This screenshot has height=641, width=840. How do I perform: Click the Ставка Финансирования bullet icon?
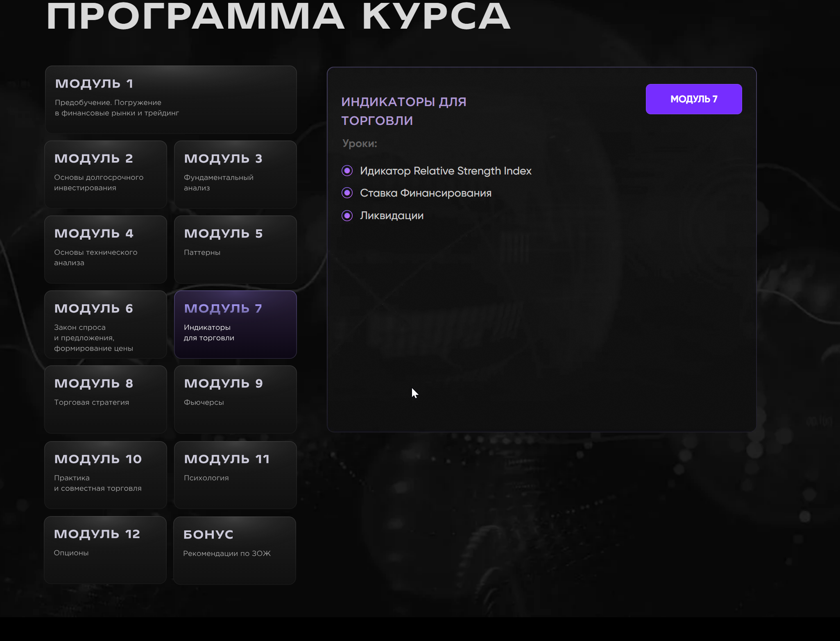pyautogui.click(x=347, y=193)
